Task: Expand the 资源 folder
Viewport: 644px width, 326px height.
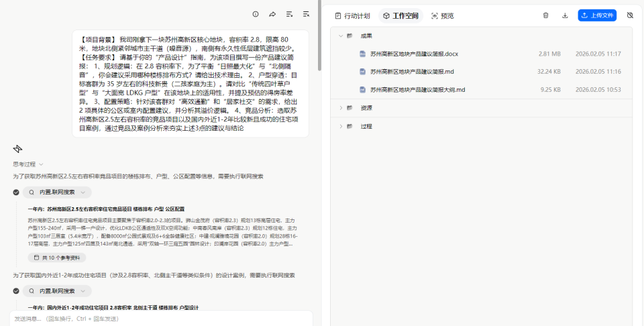Action: (341, 107)
